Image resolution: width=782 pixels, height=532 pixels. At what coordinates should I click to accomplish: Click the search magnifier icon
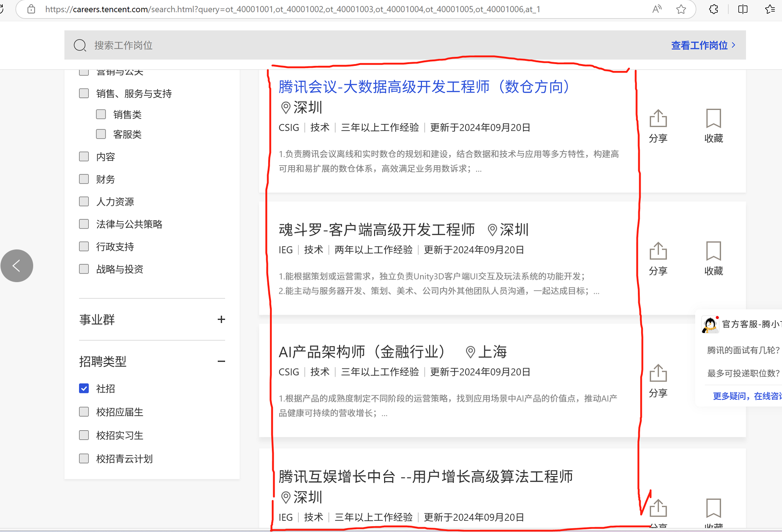[80, 45]
